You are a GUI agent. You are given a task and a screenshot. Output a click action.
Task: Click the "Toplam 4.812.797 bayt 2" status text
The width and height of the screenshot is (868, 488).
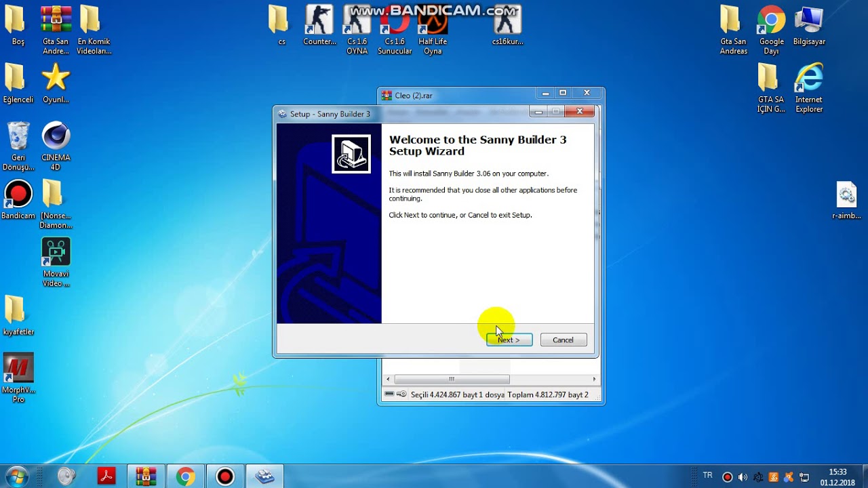coord(548,394)
